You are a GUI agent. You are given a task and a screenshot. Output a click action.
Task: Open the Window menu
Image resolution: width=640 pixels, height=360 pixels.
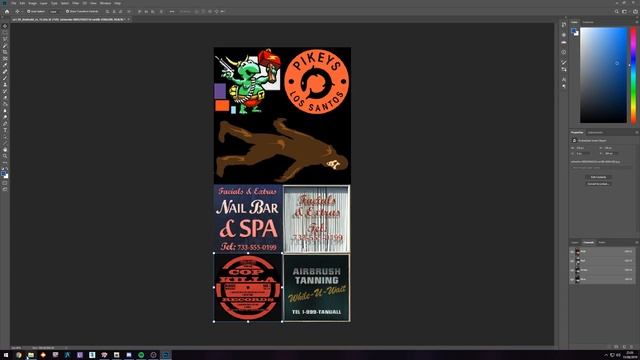click(105, 3)
